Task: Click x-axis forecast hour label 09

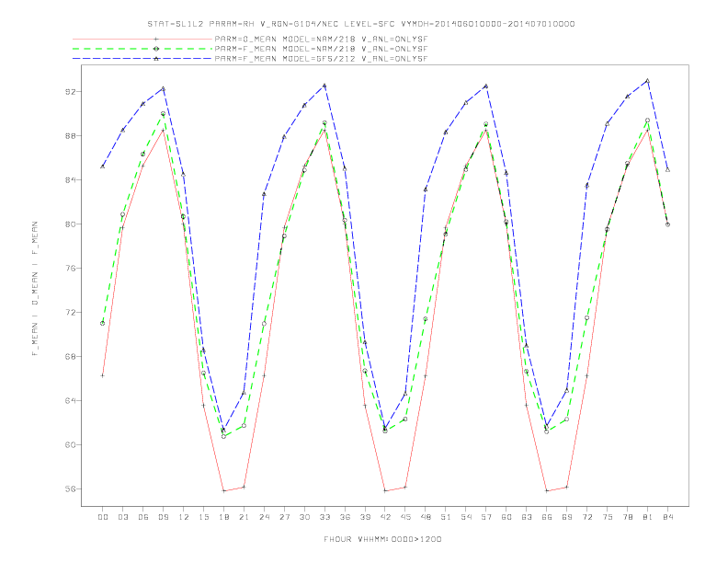Action: [163, 517]
